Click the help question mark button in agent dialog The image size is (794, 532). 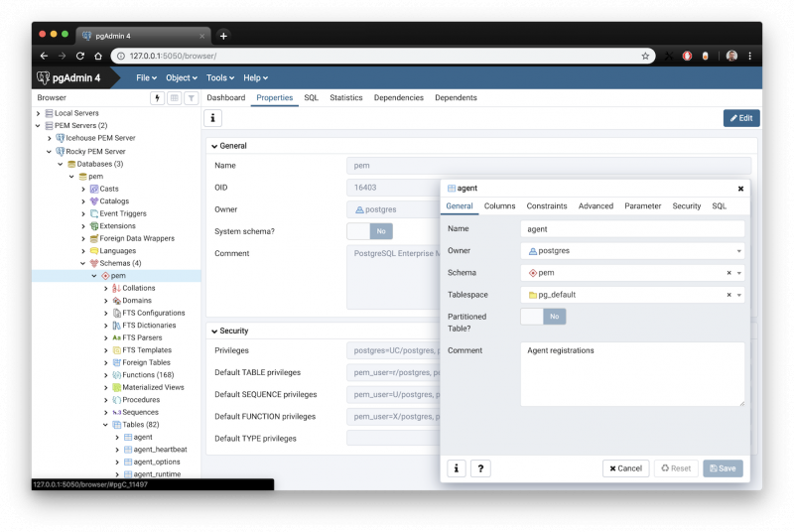coord(480,468)
